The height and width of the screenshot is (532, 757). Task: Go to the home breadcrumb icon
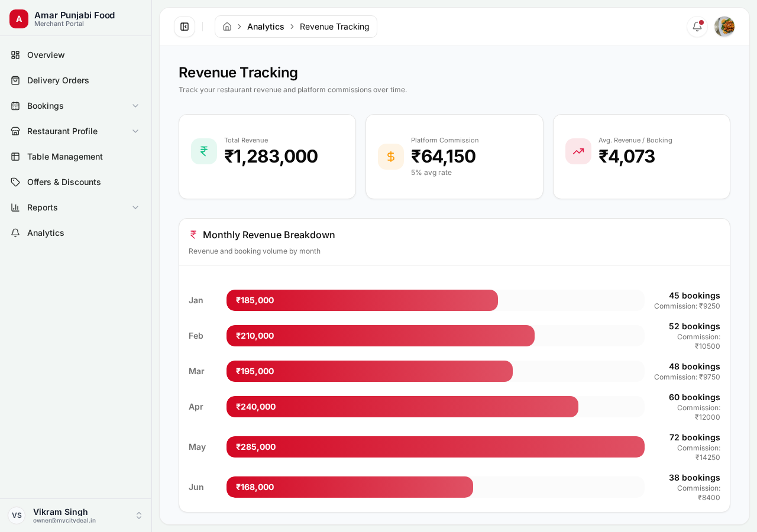pyautogui.click(x=227, y=27)
